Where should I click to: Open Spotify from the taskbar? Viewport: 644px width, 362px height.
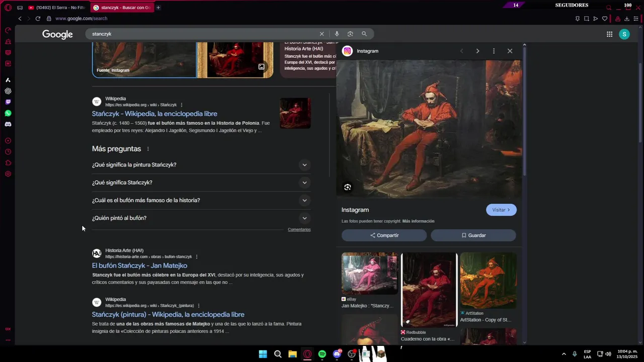click(x=322, y=354)
